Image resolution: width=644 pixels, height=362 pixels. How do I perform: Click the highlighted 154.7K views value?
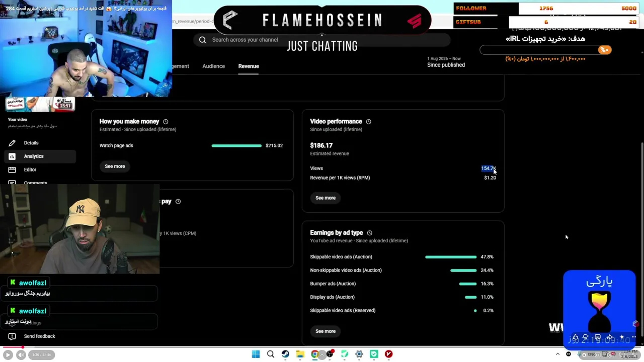(488, 168)
